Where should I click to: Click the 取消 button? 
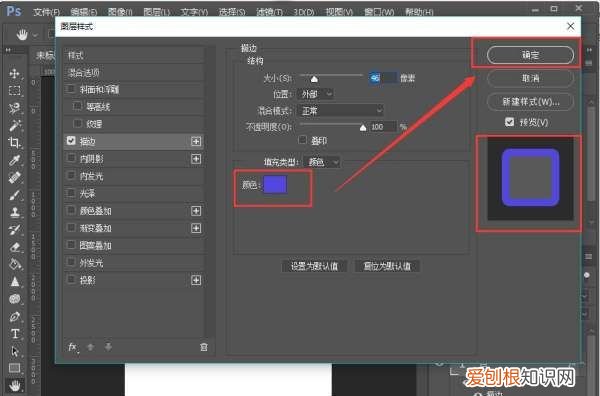click(x=530, y=78)
